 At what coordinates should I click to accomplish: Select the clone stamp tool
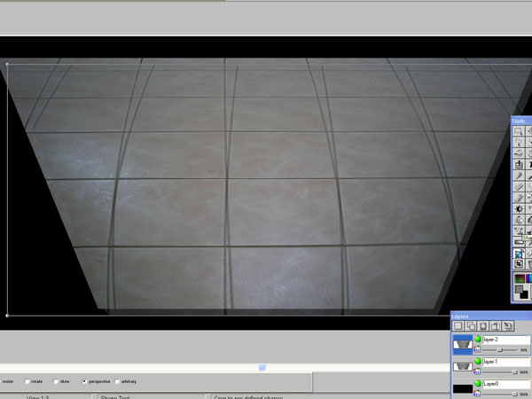tap(518, 164)
